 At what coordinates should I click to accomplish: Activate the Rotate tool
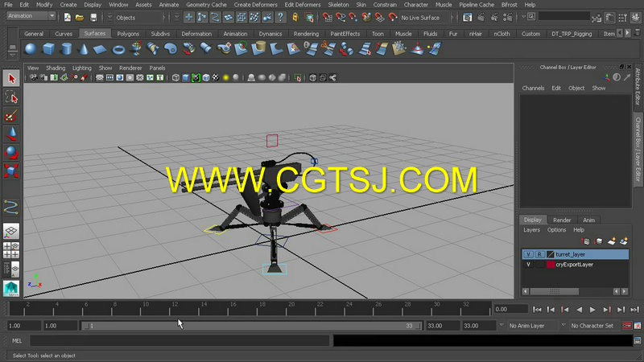11,152
